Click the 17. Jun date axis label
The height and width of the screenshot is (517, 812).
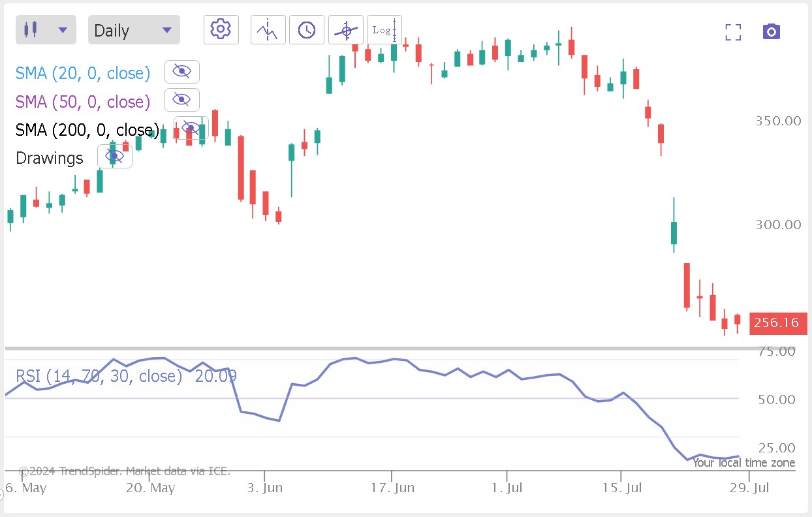(392, 488)
